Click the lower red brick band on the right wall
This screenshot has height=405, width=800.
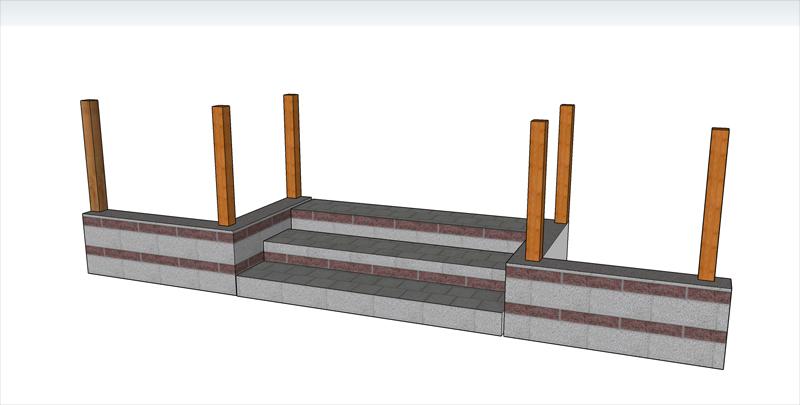[x=620, y=324]
